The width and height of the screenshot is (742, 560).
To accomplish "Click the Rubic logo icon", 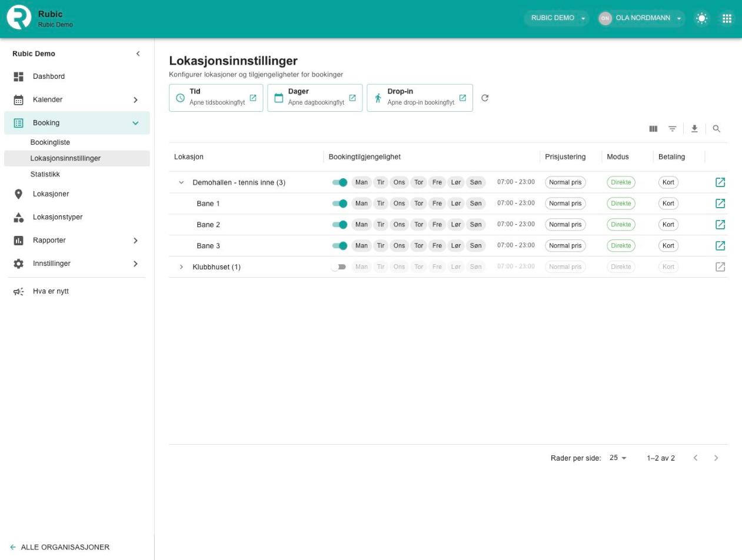I will click(x=19, y=18).
